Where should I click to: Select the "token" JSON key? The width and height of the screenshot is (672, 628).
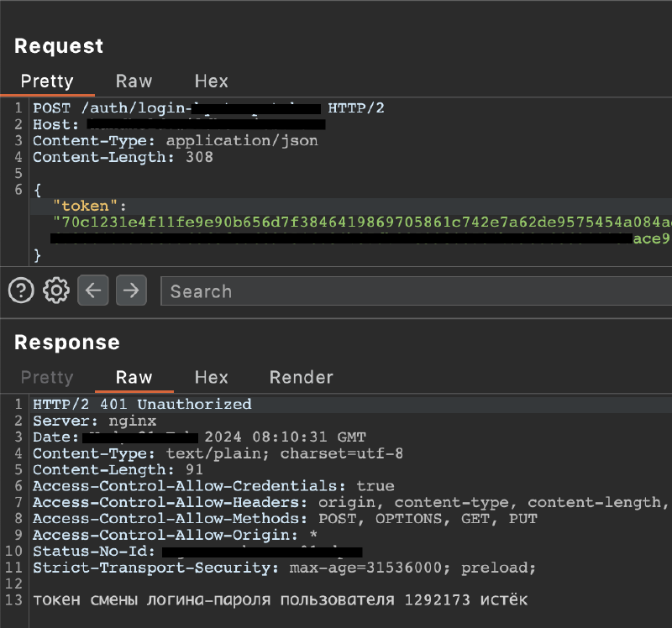85,206
